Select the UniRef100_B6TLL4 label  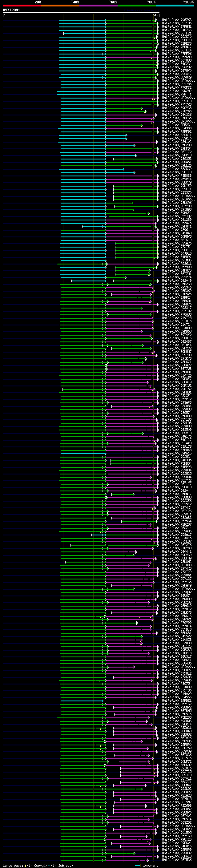point(177,50)
